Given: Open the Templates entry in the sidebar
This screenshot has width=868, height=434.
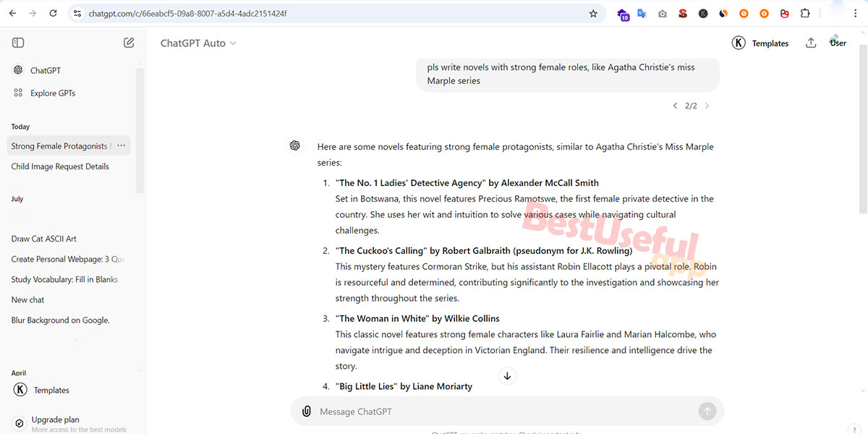Looking at the screenshot, I should pos(42,390).
